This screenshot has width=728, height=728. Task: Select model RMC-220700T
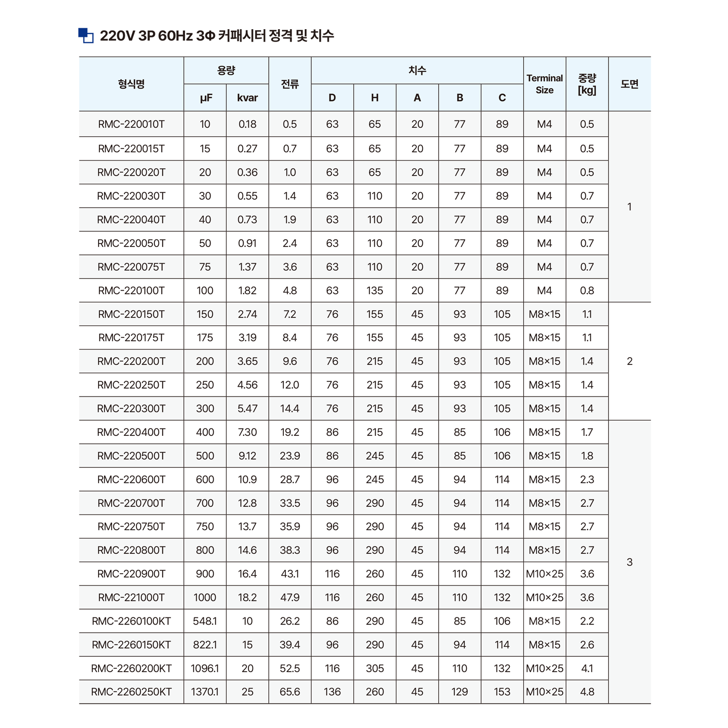pyautogui.click(x=132, y=503)
